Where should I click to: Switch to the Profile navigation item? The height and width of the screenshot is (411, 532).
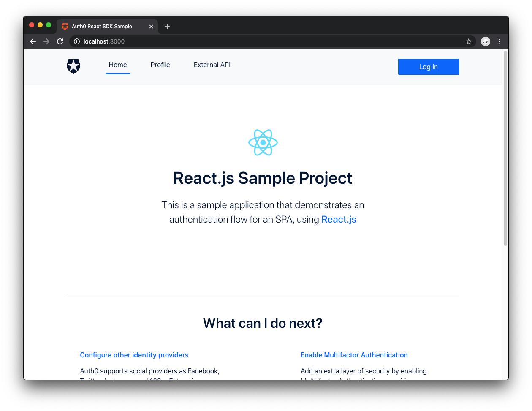[x=160, y=65]
